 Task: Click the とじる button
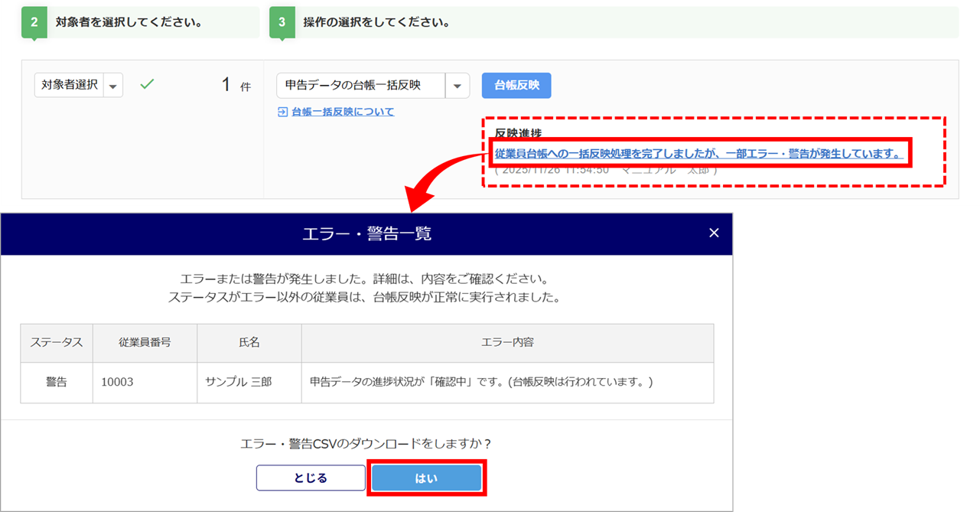pos(311,478)
